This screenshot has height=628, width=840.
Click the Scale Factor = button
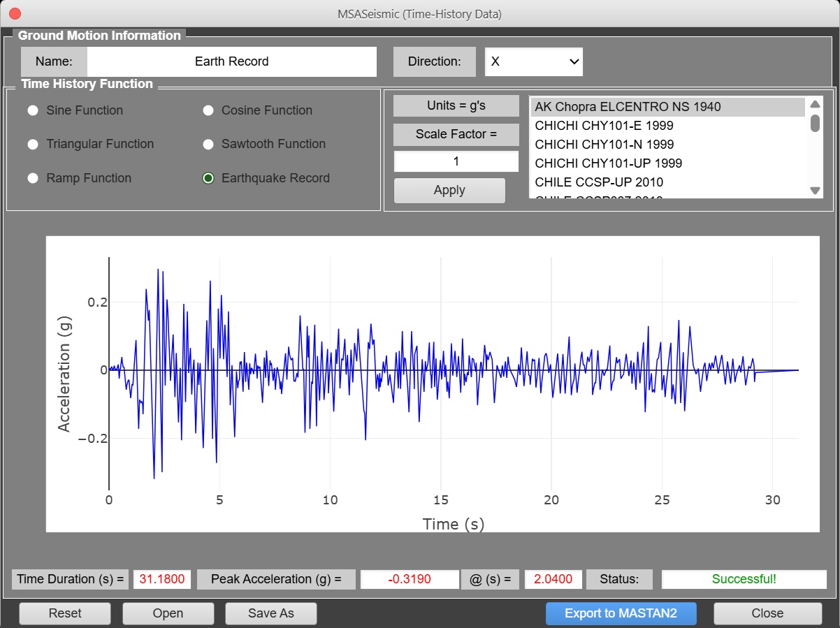(456, 135)
